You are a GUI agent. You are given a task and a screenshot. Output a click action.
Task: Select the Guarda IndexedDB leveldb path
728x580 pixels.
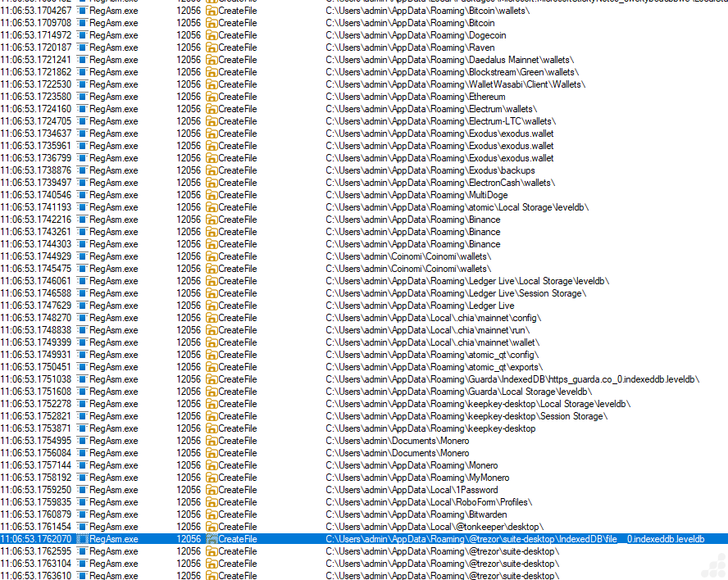click(512, 379)
